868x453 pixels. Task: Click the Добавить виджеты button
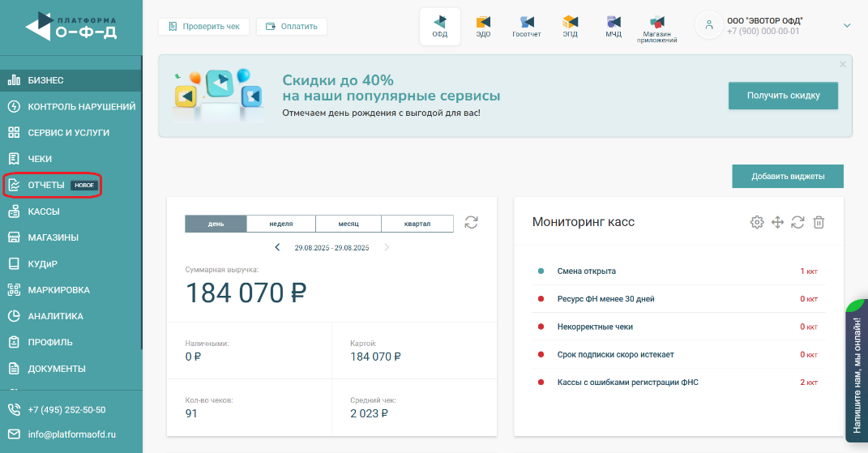(787, 176)
